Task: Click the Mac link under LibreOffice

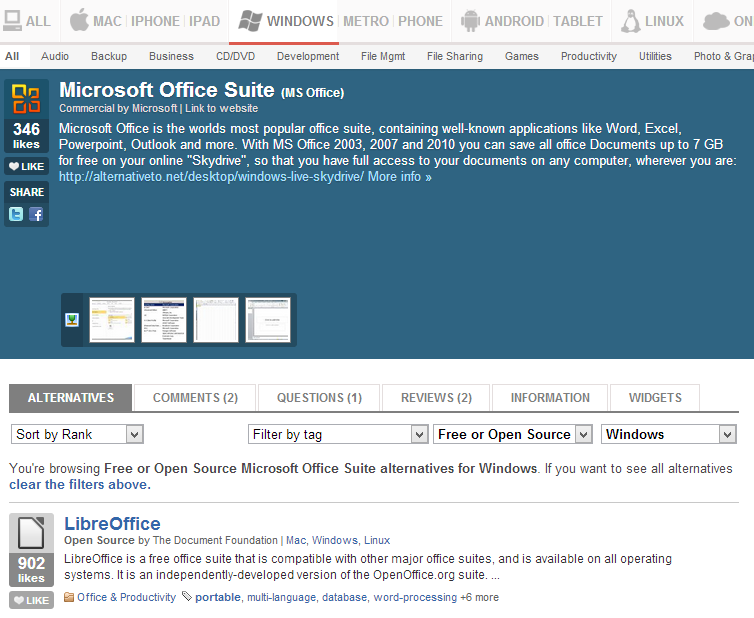Action: click(296, 540)
